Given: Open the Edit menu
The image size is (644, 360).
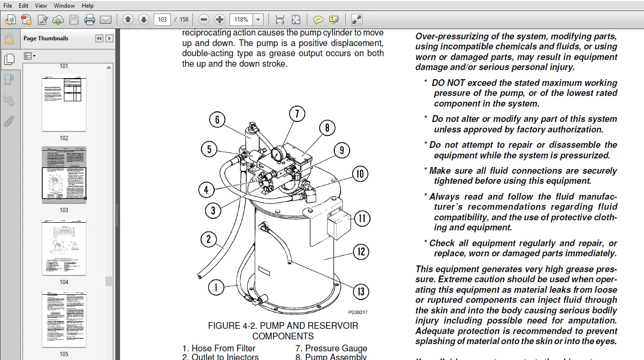Looking at the screenshot, I should [x=24, y=5].
